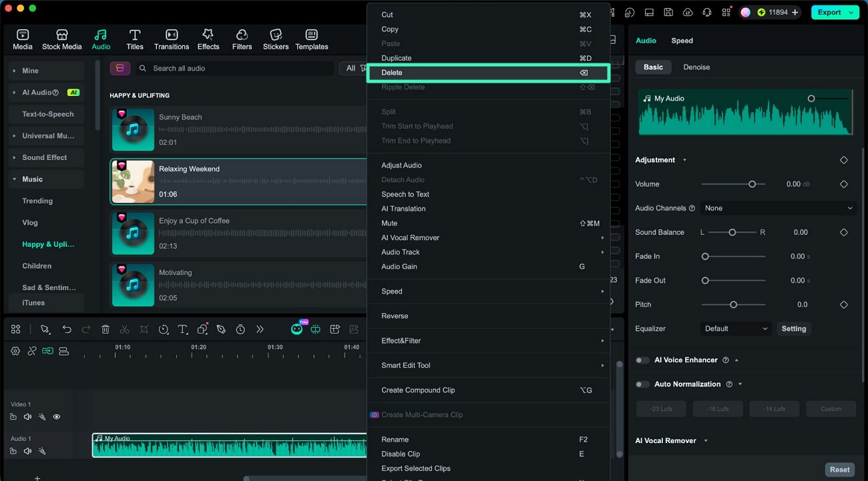This screenshot has height=481, width=868.
Task: Hide the Video 1 track with eye icon
Action: [57, 417]
